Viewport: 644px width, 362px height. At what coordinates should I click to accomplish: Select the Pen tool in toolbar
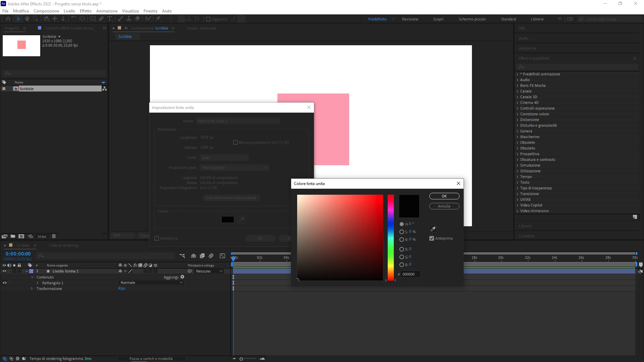pyautogui.click(x=101, y=19)
